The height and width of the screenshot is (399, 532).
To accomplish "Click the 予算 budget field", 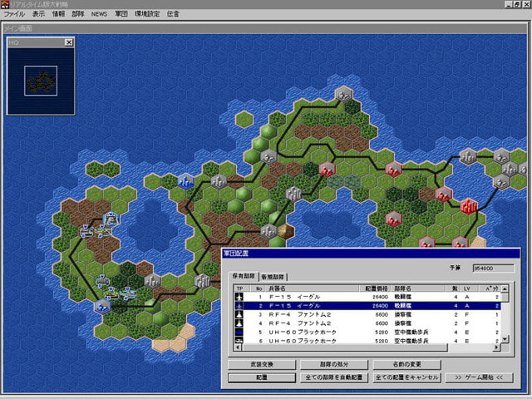I will [493, 268].
